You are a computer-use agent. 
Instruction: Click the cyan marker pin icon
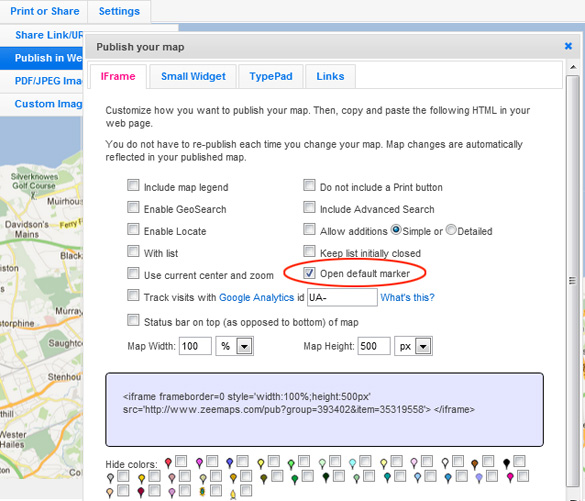pyautogui.click(x=353, y=463)
